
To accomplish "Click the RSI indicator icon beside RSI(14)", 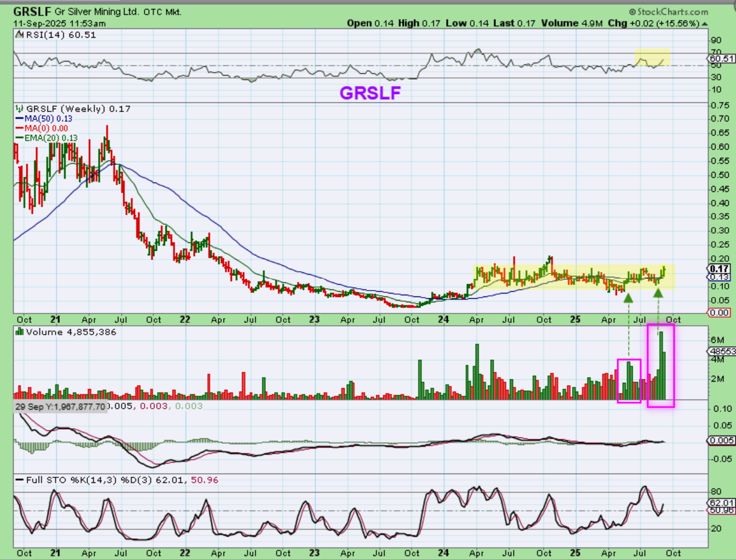I will point(19,35).
